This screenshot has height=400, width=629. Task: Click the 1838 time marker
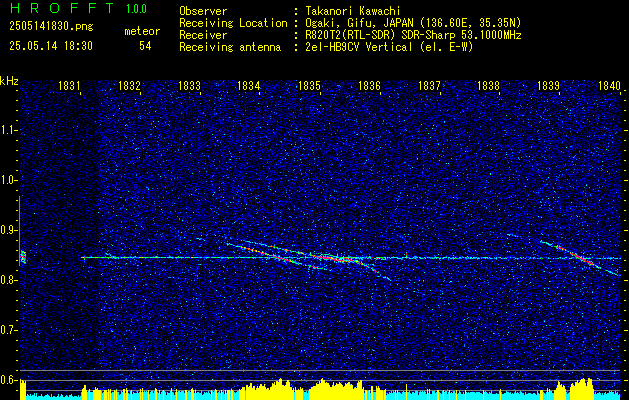[489, 85]
